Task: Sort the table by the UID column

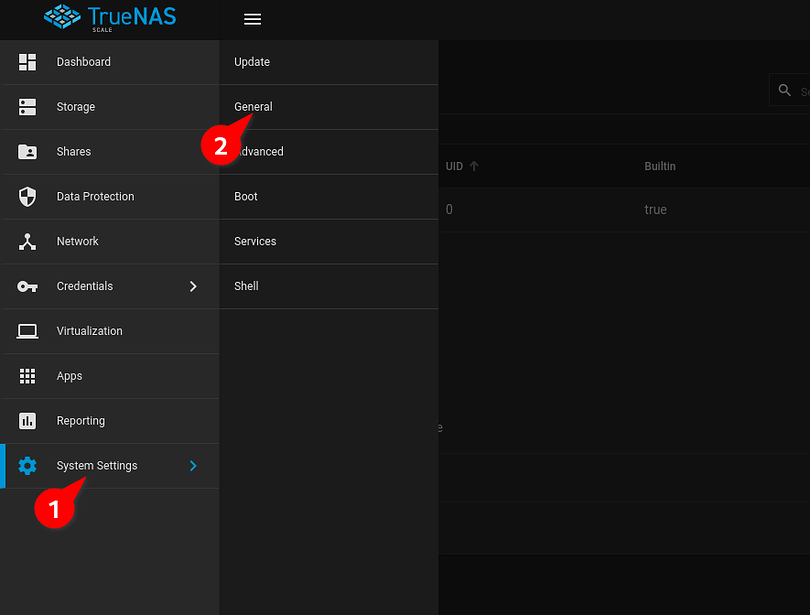Action: coord(455,166)
